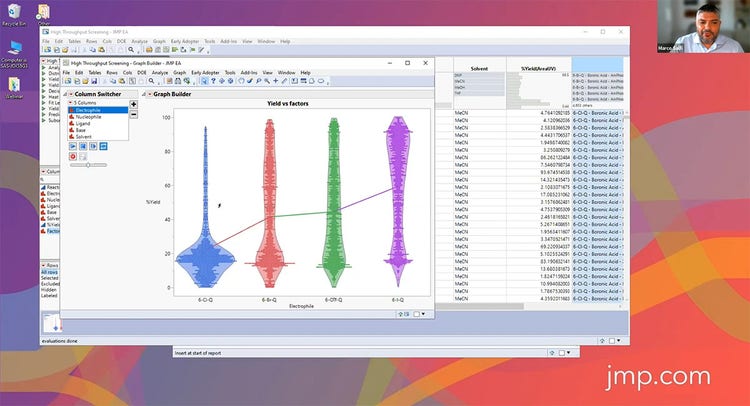Select the annotate pencil tool
The height and width of the screenshot is (406, 750).
pos(284,81)
